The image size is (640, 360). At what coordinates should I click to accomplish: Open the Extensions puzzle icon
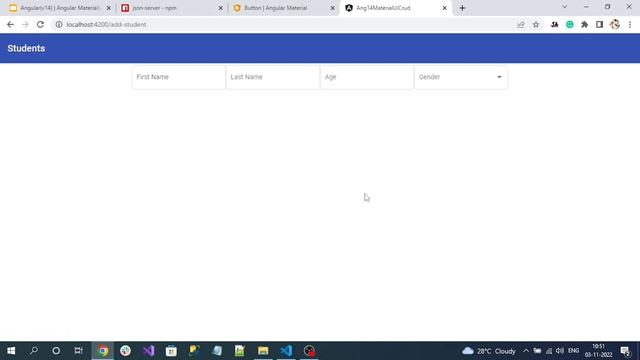pos(584,24)
